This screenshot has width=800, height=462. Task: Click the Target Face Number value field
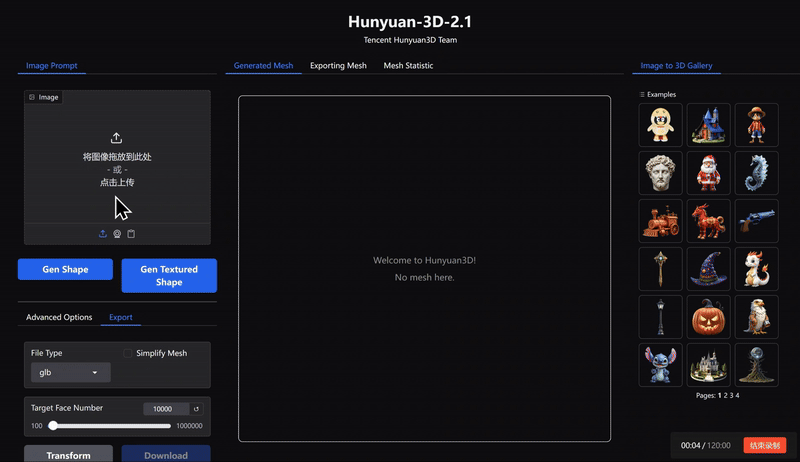point(165,409)
